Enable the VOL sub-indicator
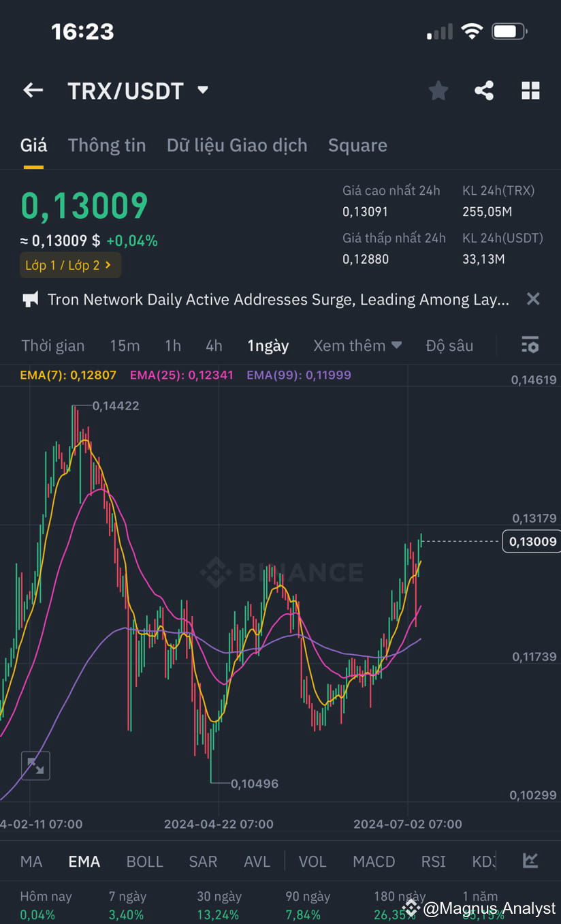561x924 pixels. (x=312, y=861)
